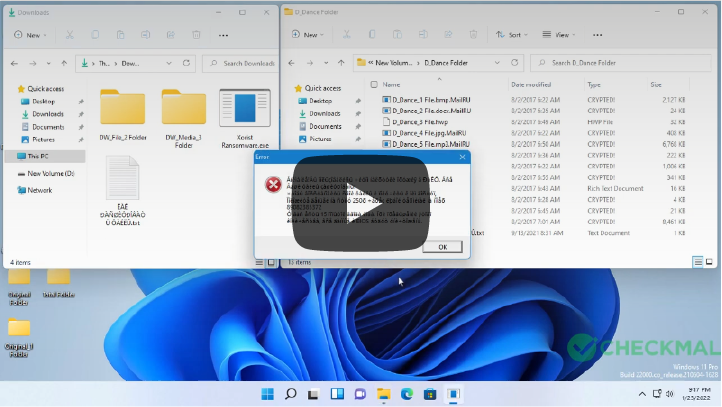This screenshot has width=722, height=407.
Task: Select D_Dance_1 File.bmp.MailRU row
Action: 533,99
